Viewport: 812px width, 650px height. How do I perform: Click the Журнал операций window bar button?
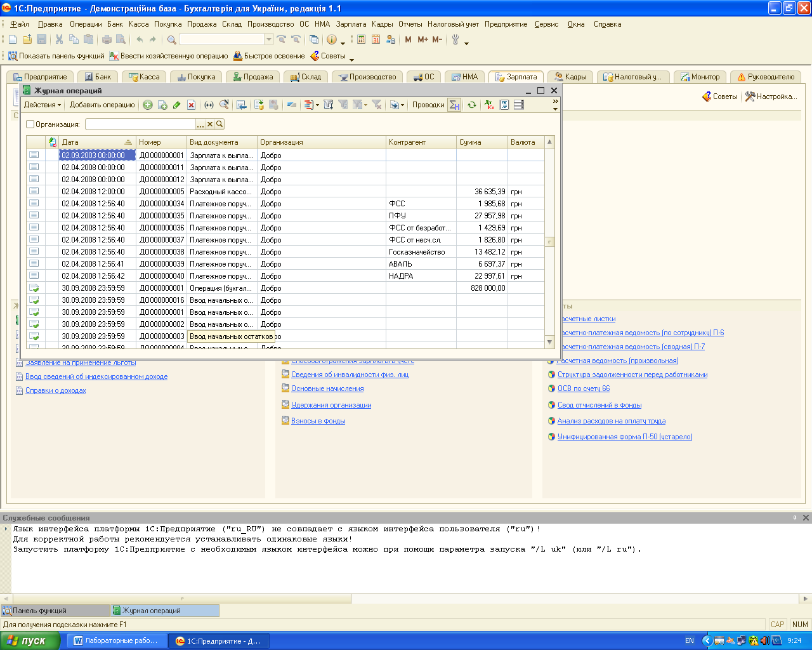click(165, 611)
